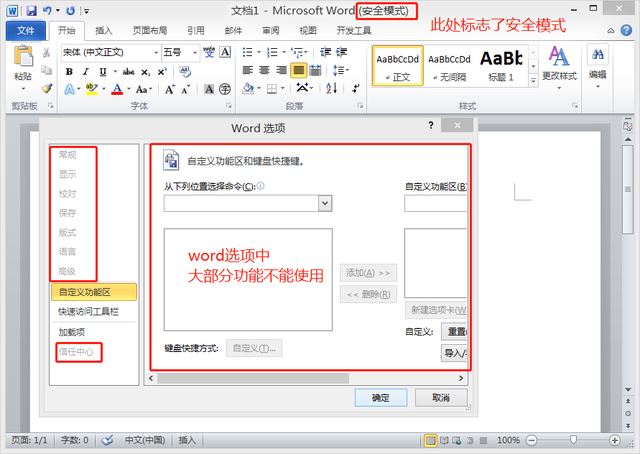Screen dimensions: 640x454
Task: Click the 导入 Import/Export button
Action: 454,353
